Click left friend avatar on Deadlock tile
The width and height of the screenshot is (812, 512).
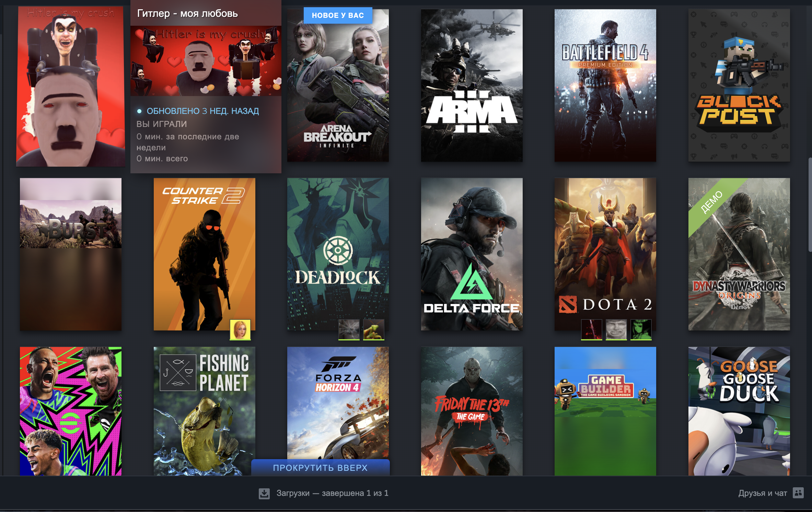(x=349, y=330)
